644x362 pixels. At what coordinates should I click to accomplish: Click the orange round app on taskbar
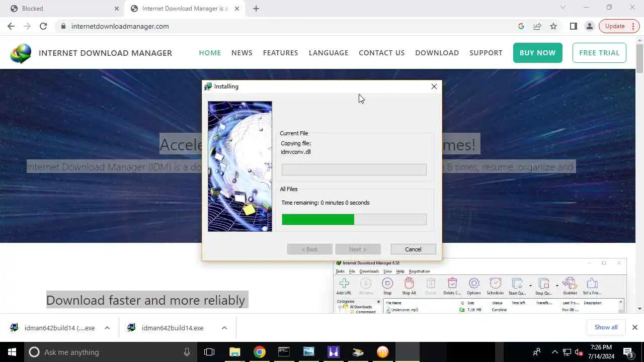(382, 352)
